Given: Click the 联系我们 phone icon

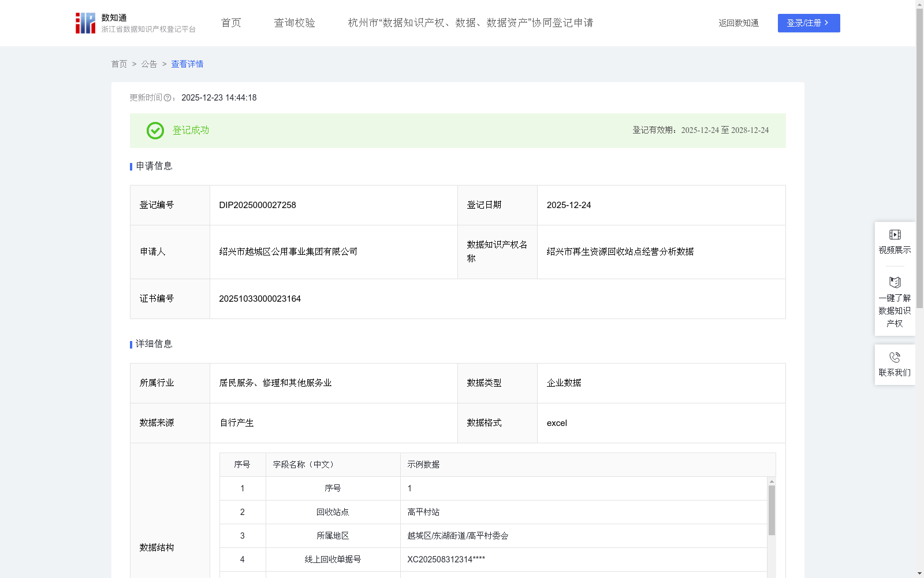Looking at the screenshot, I should click(x=895, y=357).
